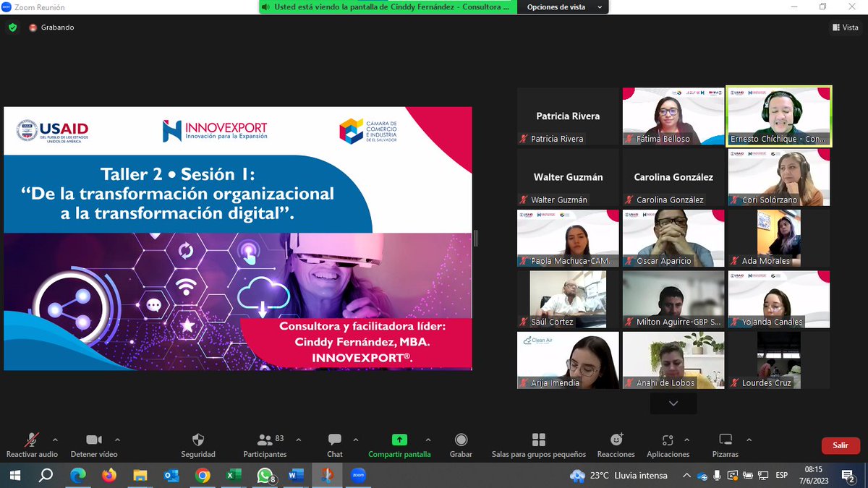Select Carolina González's participant tile
This screenshot has width=868, height=488.
pos(673,177)
